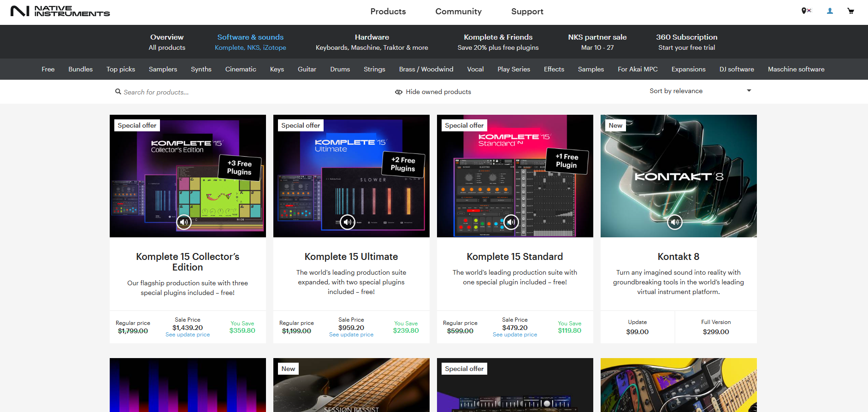Image resolution: width=868 pixels, height=412 pixels.
Task: Open the Sort by relevance dropdown
Action: 700,91
